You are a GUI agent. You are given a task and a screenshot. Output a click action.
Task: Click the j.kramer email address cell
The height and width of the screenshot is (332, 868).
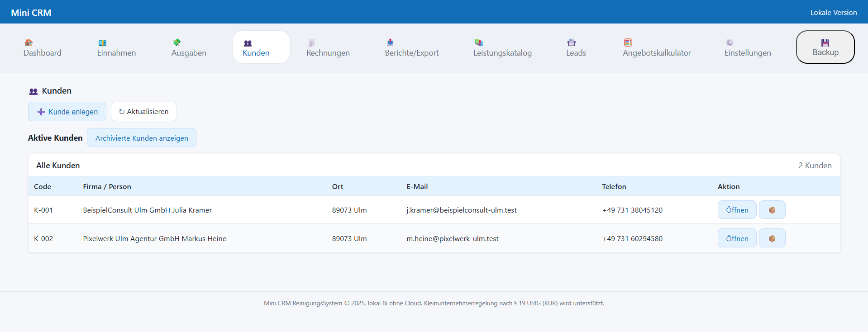tap(461, 210)
